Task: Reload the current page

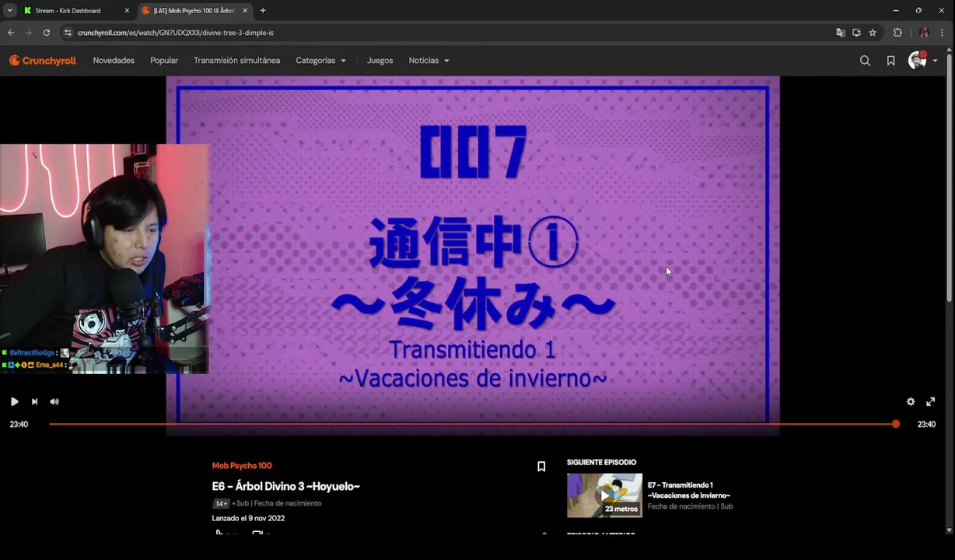Action: coord(47,33)
